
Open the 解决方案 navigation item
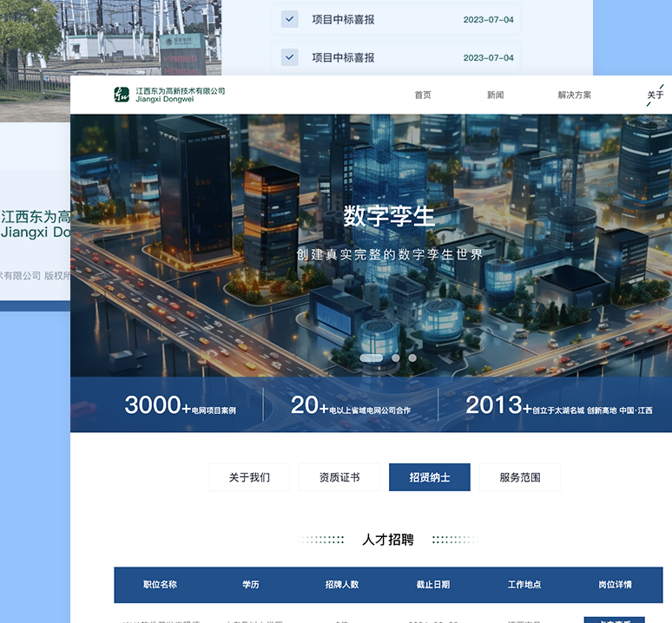(574, 95)
